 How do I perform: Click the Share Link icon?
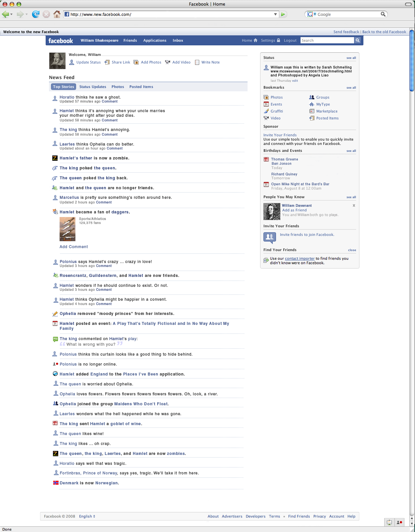click(x=107, y=62)
